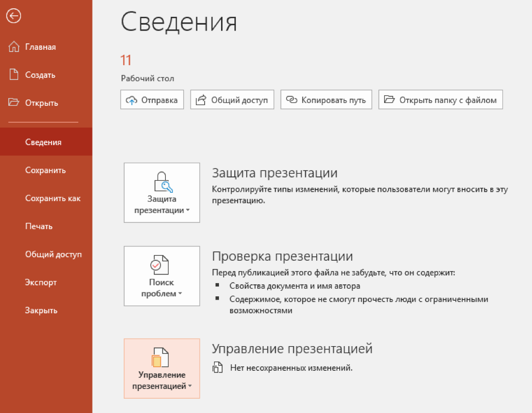This screenshot has width=532, height=413.
Task: Open the Экспорт page
Action: pyautogui.click(x=46, y=282)
